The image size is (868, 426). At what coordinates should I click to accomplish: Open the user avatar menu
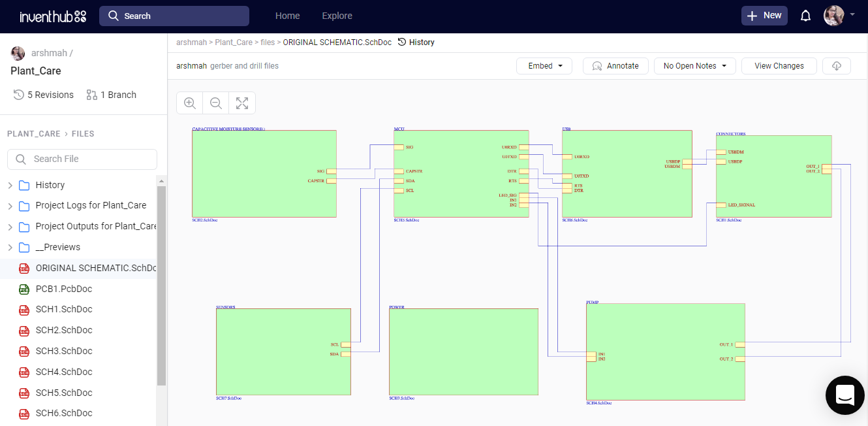(834, 16)
